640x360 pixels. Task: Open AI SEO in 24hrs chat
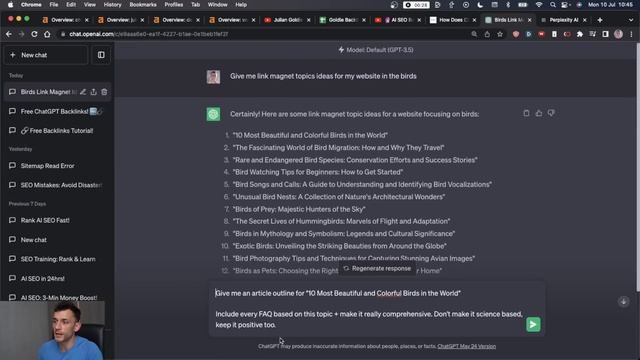click(57, 278)
